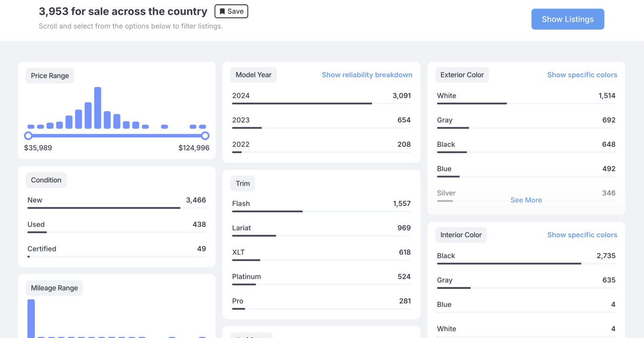This screenshot has width=644, height=338.
Task: Select Black interior color filter
Action: coord(526,256)
